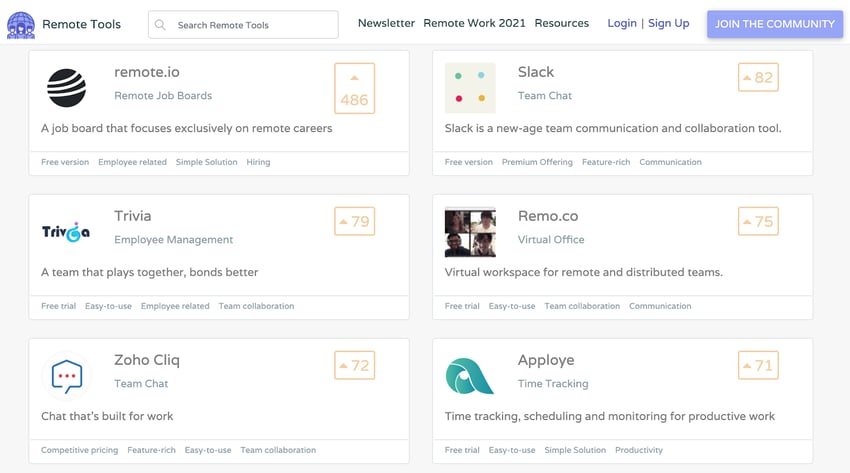Viewport: 850px width, 473px height.
Task: Click Trivia's Easy-to-use tag
Action: (x=108, y=306)
